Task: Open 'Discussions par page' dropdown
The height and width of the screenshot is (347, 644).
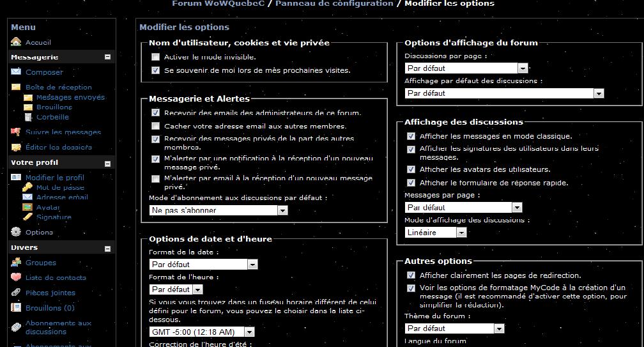Action: click(466, 68)
